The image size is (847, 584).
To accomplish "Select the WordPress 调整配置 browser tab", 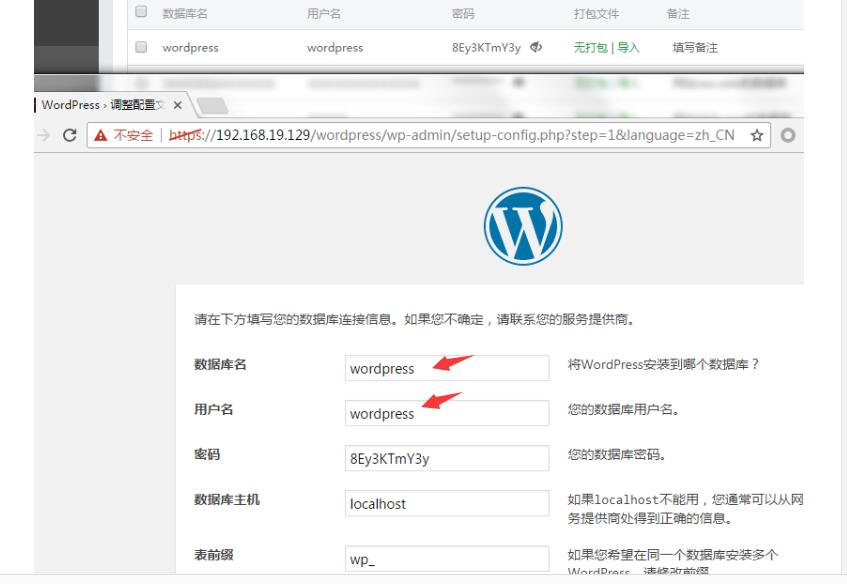I will [102, 105].
